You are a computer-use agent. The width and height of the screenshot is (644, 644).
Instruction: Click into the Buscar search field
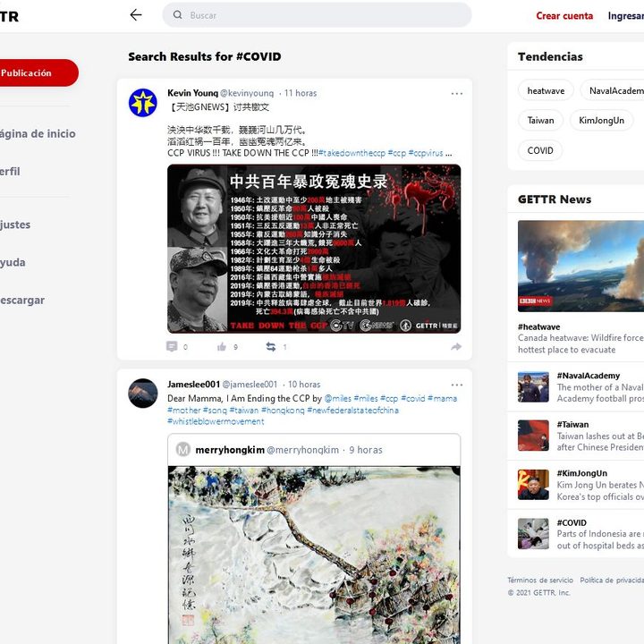click(x=322, y=15)
